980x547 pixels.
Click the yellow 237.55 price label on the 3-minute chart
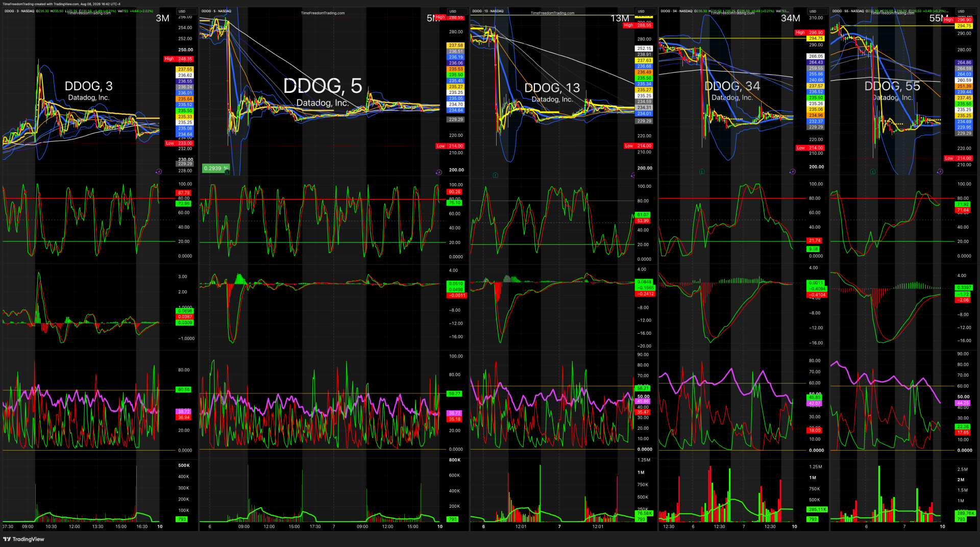point(185,69)
